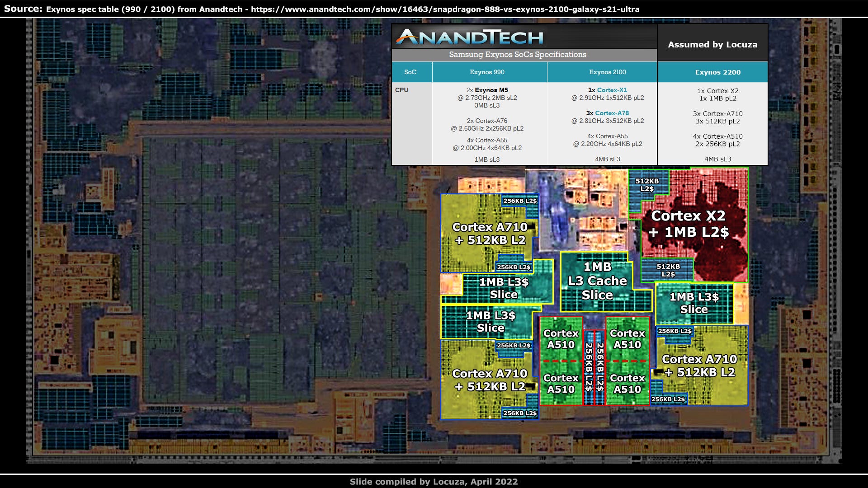The image size is (868, 488).
Task: Click '4MB sL3' in Exynos 2200 column
Action: point(717,159)
